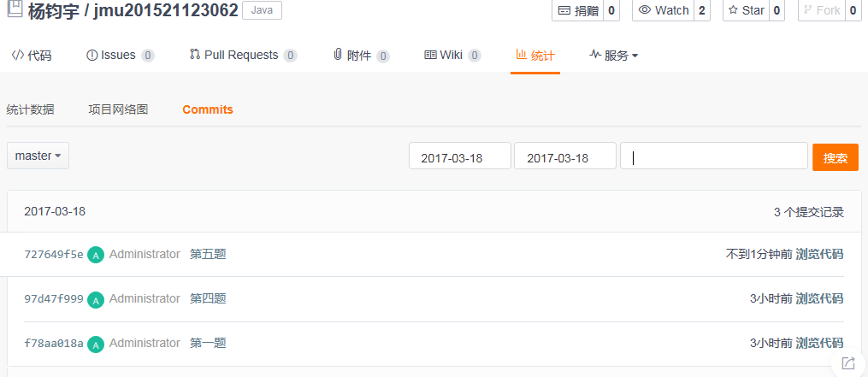This screenshot has width=868, height=377.
Task: Open commit hash f78aa018a
Action: (54, 343)
